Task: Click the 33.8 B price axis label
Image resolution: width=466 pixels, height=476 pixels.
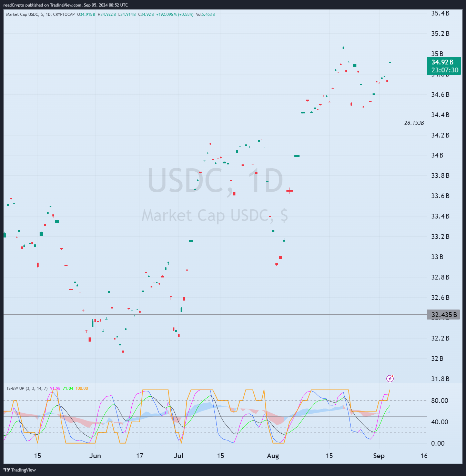Action: (x=440, y=176)
